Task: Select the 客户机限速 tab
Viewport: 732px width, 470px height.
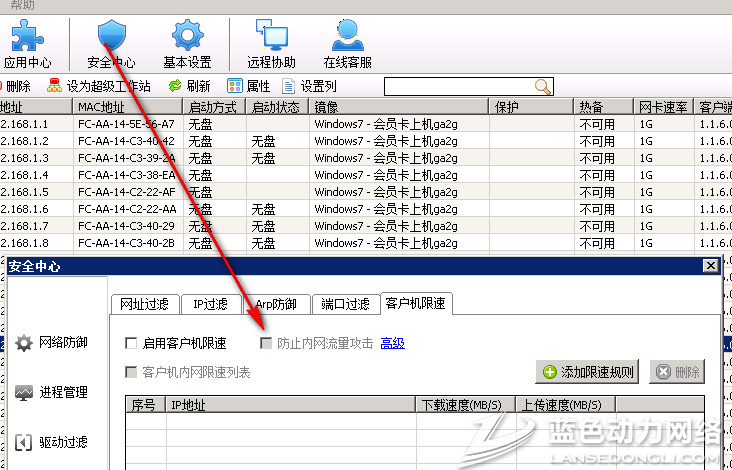Action: [x=415, y=303]
